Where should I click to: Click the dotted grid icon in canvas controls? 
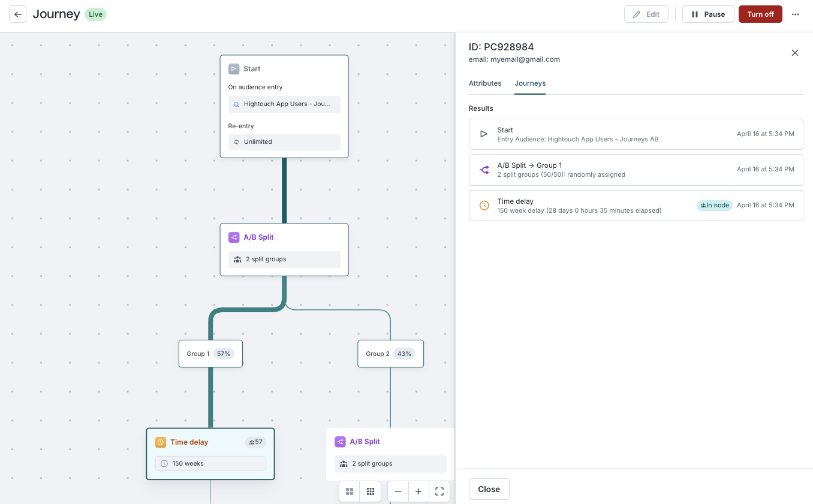point(371,491)
